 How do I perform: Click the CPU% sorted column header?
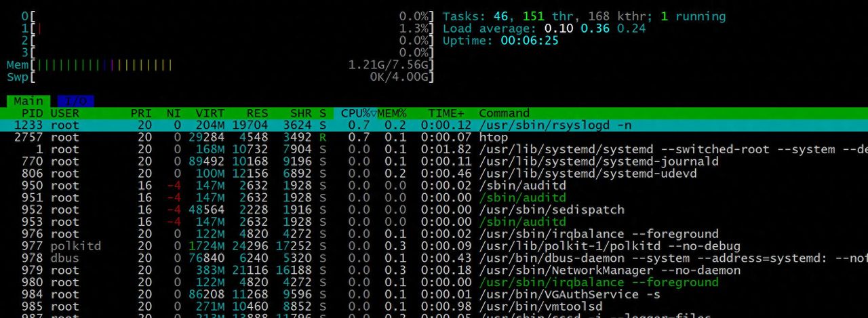[359, 113]
